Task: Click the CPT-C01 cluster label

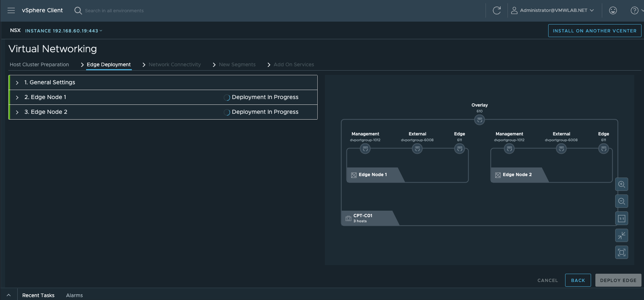Action: click(363, 216)
